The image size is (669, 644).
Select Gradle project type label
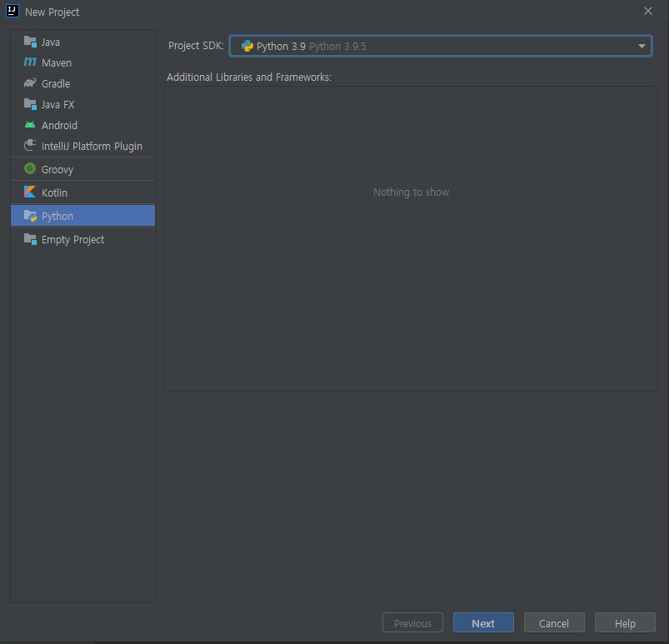pos(56,83)
